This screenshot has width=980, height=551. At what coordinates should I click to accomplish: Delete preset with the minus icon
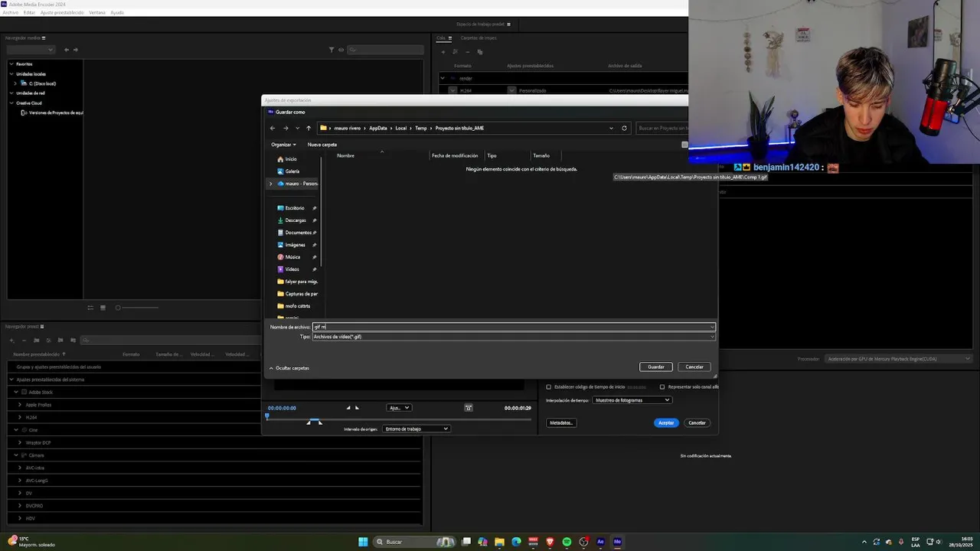tap(24, 340)
